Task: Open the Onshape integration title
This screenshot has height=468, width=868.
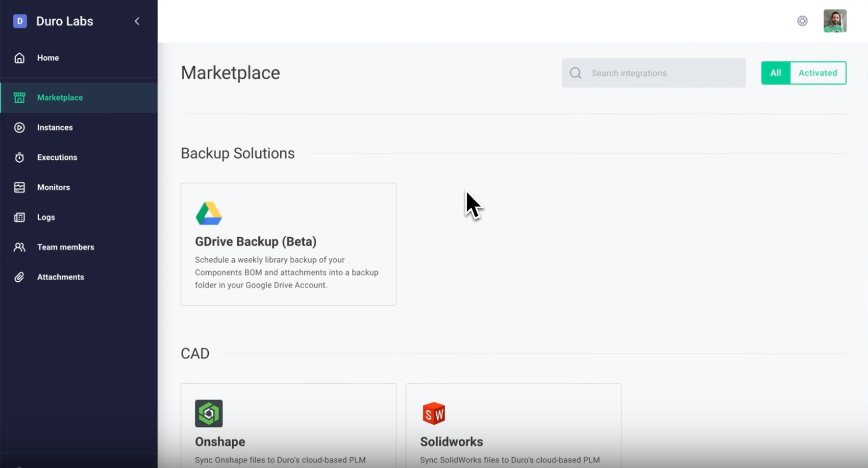Action: [220, 442]
